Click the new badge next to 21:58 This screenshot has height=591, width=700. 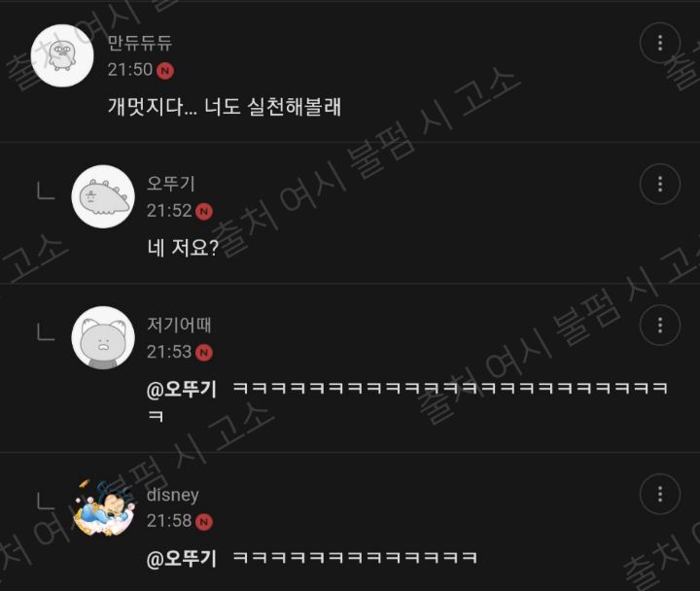coord(204,522)
